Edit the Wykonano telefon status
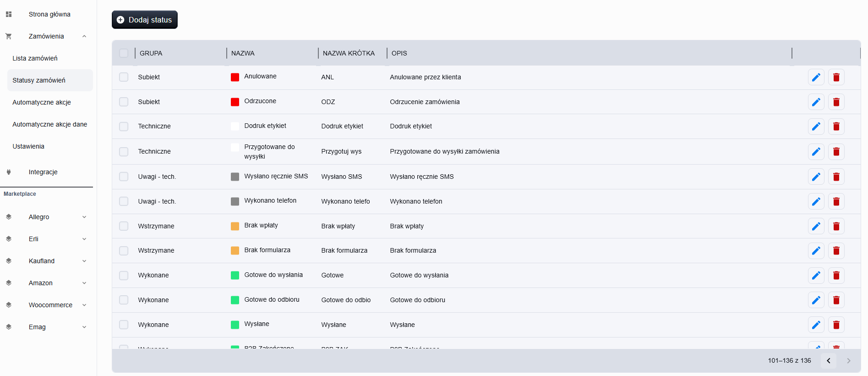Viewport: 868px width, 376px height. (x=816, y=201)
